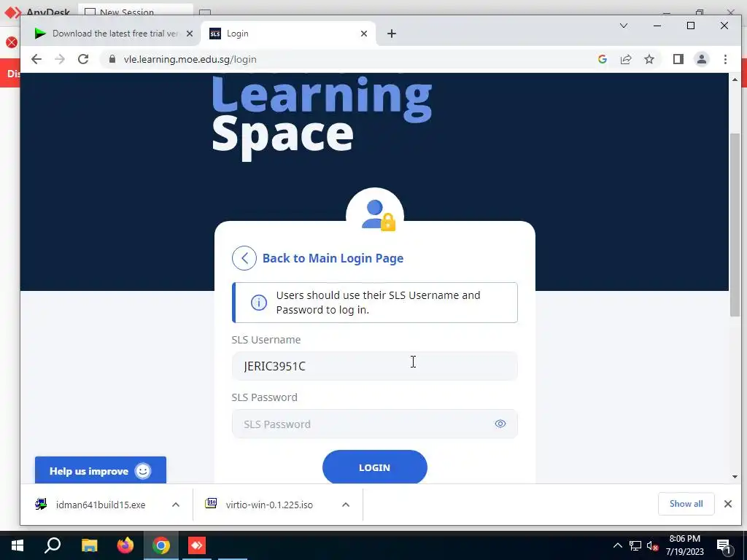Close the Login tab
The image size is (747, 560).
[364, 34]
